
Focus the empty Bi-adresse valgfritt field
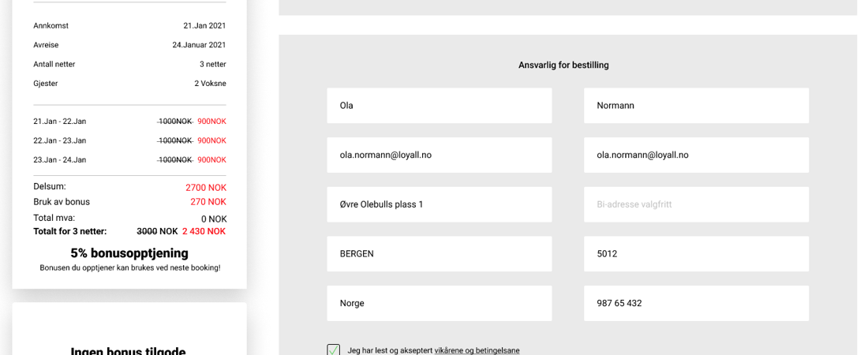click(696, 204)
